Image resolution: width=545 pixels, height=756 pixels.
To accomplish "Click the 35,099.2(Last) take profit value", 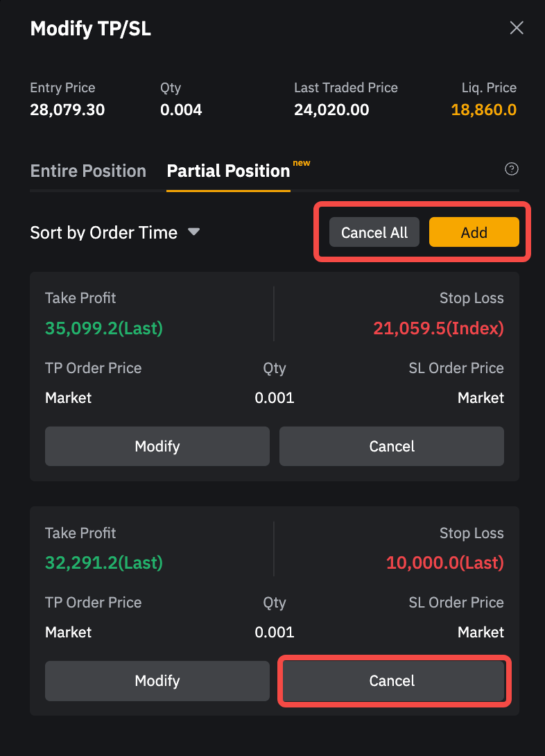I will (103, 328).
